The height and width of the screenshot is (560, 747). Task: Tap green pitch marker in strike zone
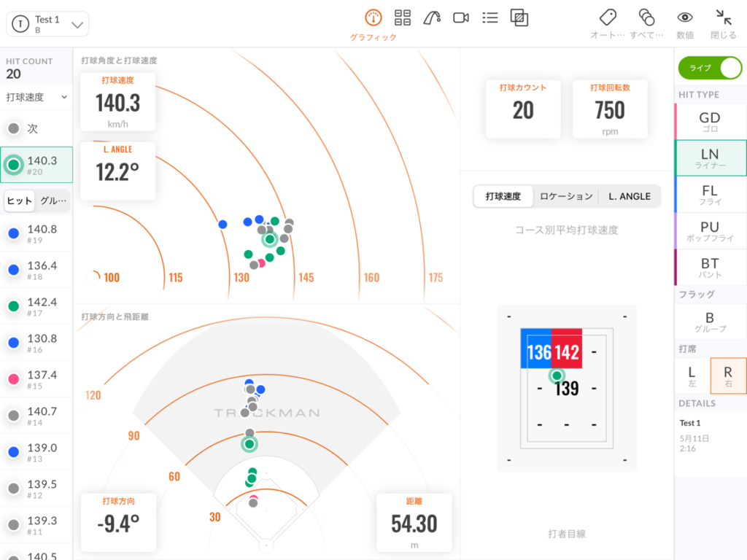click(x=557, y=376)
